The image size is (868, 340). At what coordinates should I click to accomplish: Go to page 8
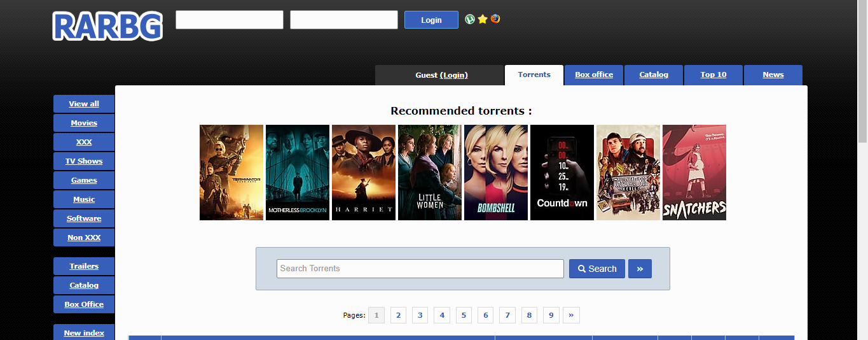529,315
